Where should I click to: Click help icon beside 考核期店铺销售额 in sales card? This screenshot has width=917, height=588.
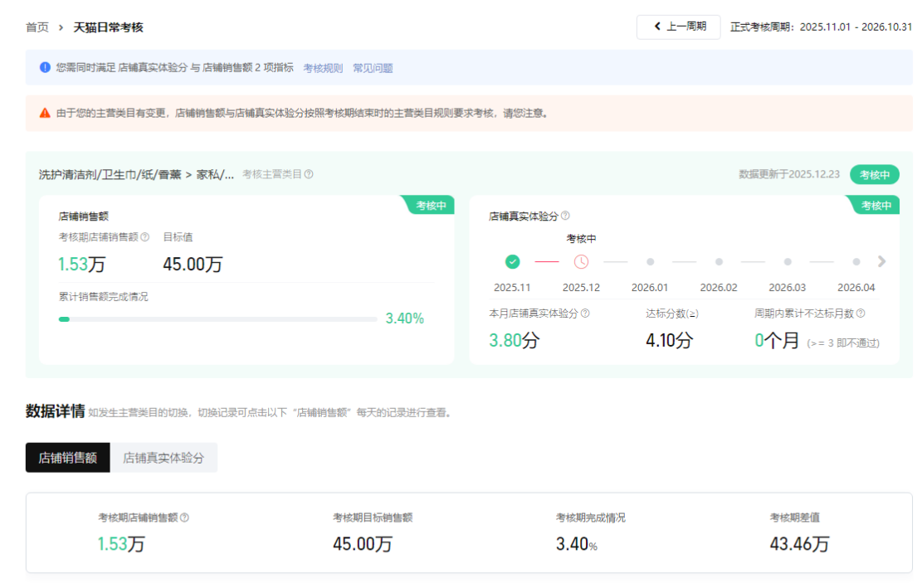click(145, 237)
